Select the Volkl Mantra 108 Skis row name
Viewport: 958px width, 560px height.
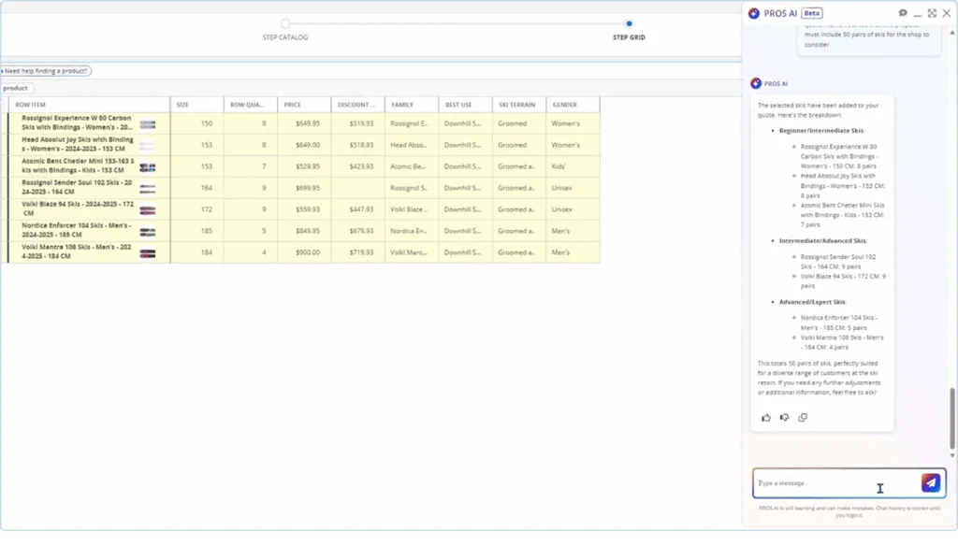pyautogui.click(x=77, y=251)
